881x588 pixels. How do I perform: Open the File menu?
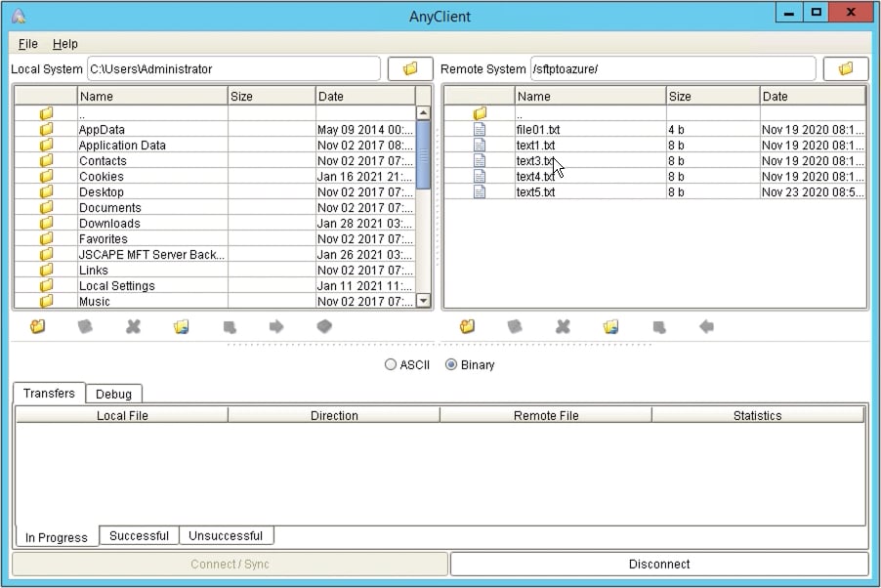(x=26, y=44)
